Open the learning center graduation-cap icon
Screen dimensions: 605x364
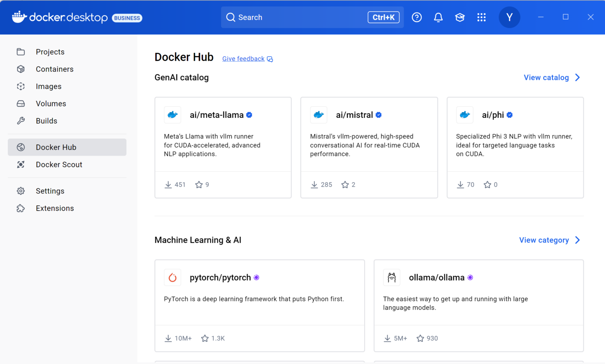(x=460, y=17)
